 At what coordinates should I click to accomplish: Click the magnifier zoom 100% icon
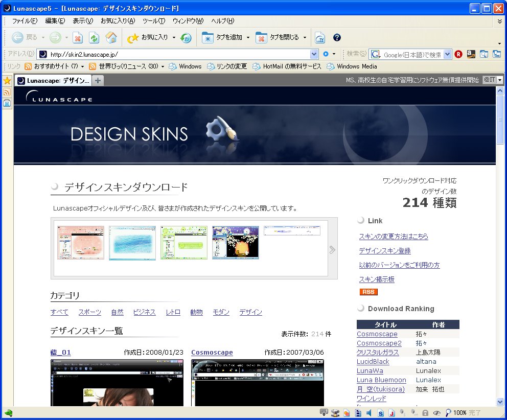point(448,412)
